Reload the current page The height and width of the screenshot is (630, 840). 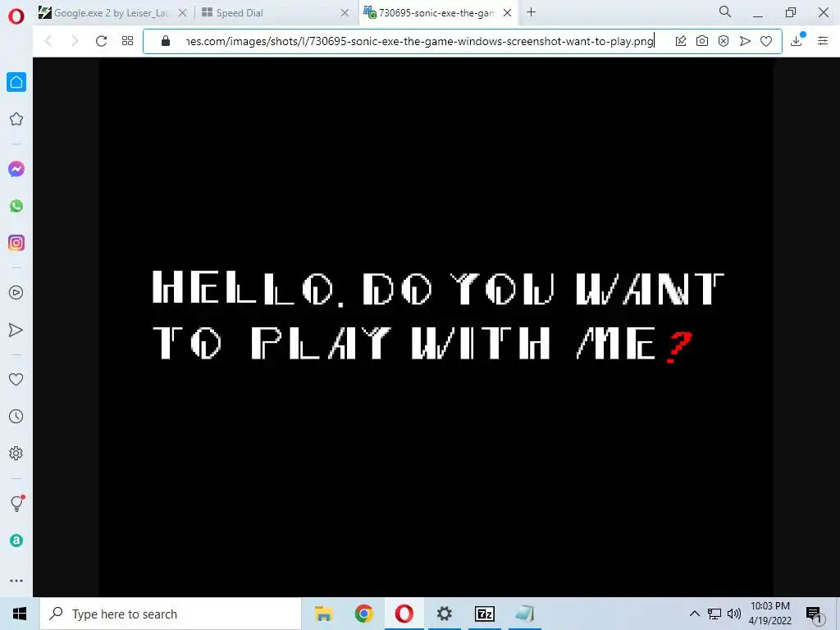101,41
